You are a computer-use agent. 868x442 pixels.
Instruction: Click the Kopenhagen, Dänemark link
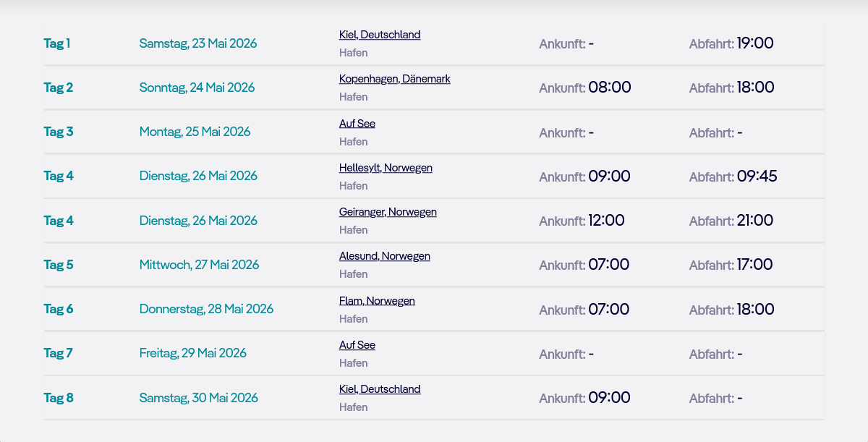[x=394, y=79]
